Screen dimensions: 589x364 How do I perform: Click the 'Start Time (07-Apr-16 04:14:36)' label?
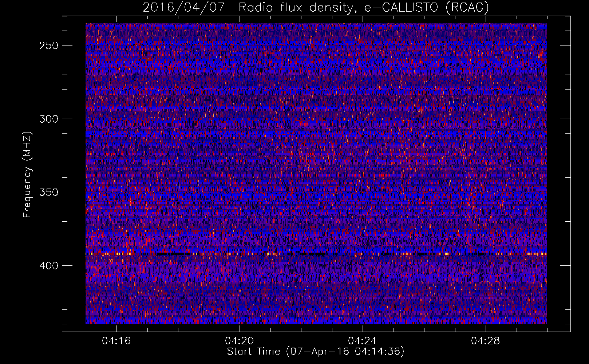[x=316, y=352]
